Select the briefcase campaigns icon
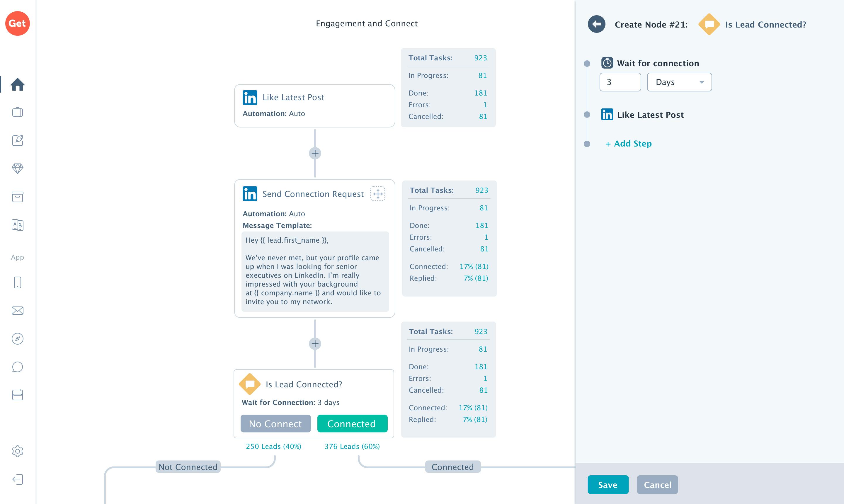 17,112
